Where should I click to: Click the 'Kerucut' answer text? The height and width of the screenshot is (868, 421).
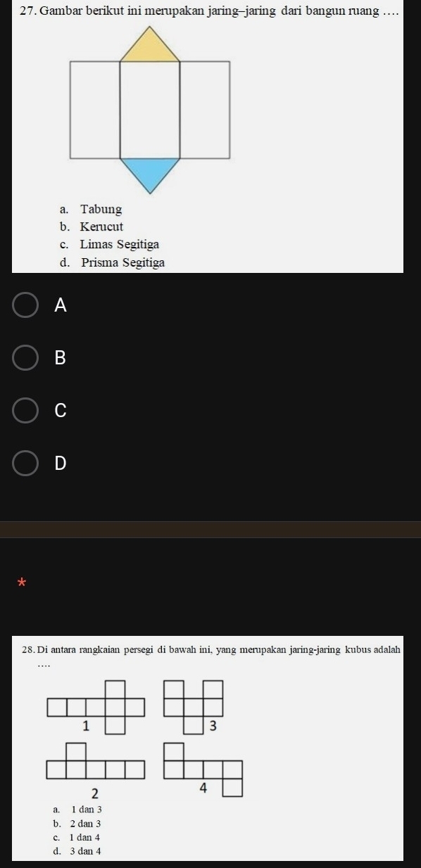[x=102, y=227]
